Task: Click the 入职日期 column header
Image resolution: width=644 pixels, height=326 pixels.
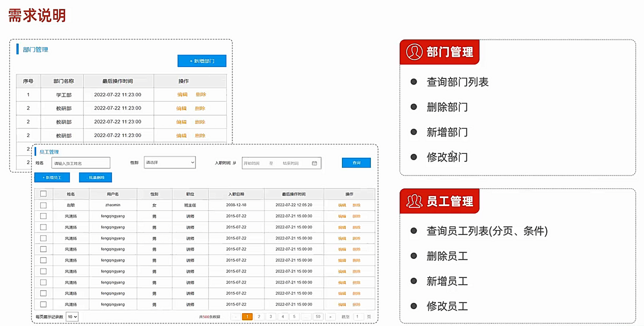Action: [x=236, y=194]
